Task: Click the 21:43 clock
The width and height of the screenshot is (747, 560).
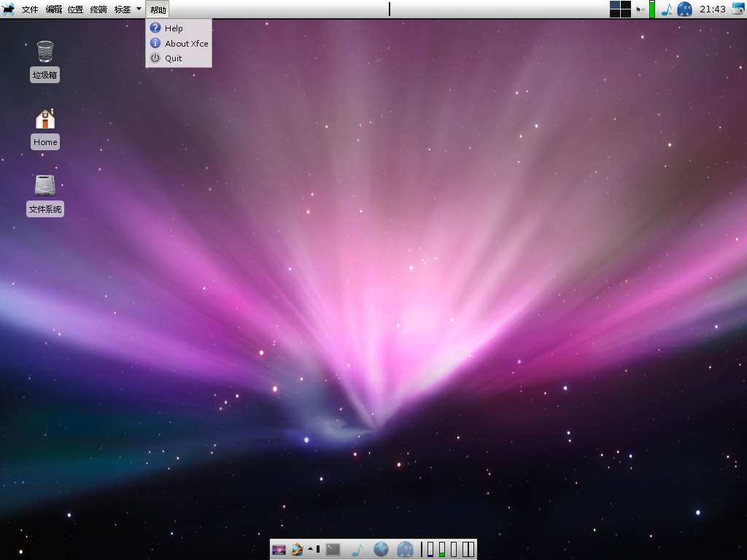Action: tap(712, 9)
